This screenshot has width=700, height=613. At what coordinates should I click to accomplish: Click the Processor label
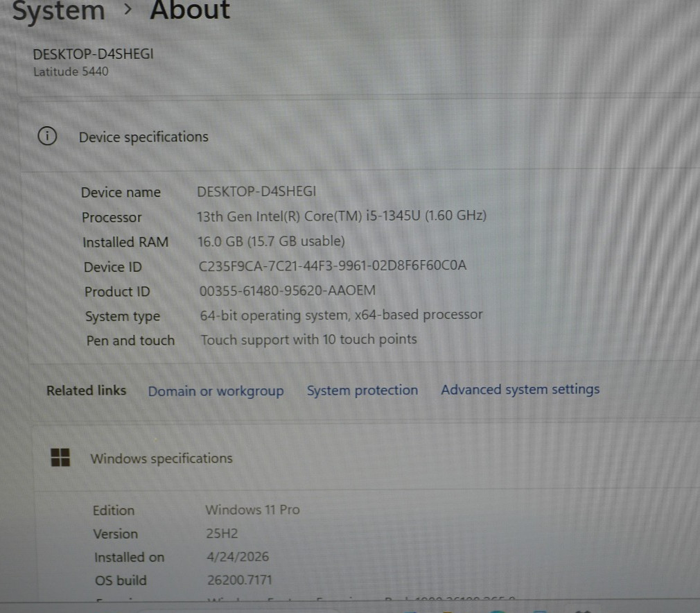click(x=112, y=217)
